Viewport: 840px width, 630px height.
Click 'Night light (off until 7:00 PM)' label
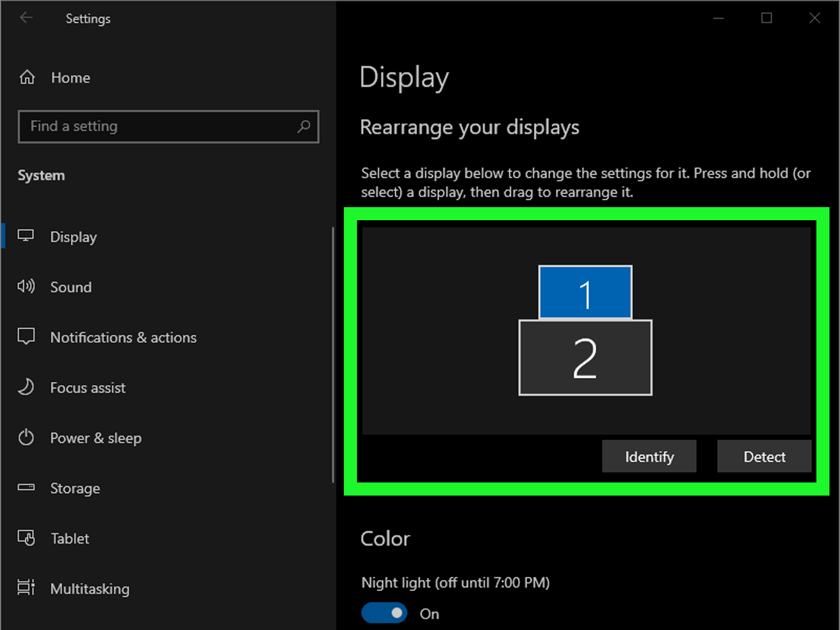click(x=455, y=582)
